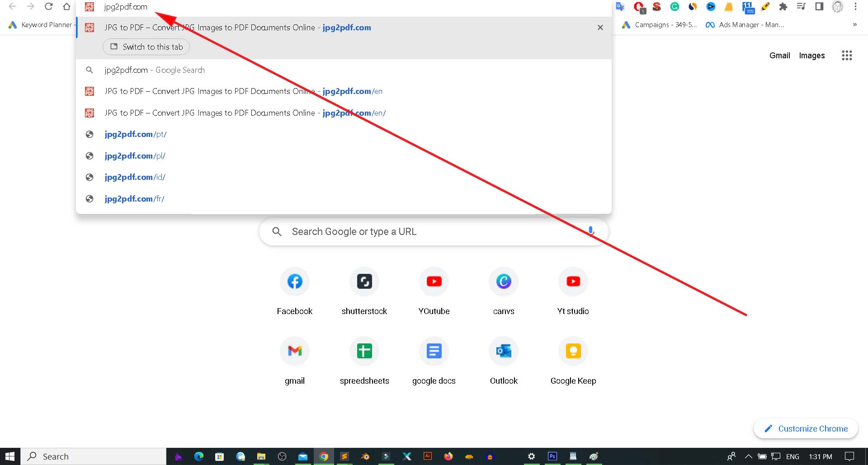The width and height of the screenshot is (868, 465).
Task: Open the Campaigns bookmark
Action: [x=659, y=25]
